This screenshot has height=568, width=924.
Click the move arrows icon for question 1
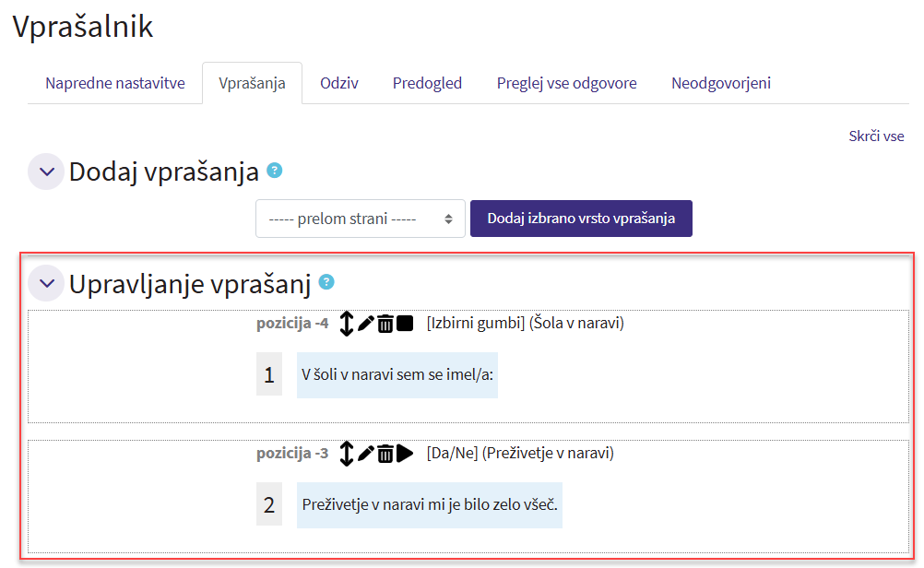[x=347, y=324]
